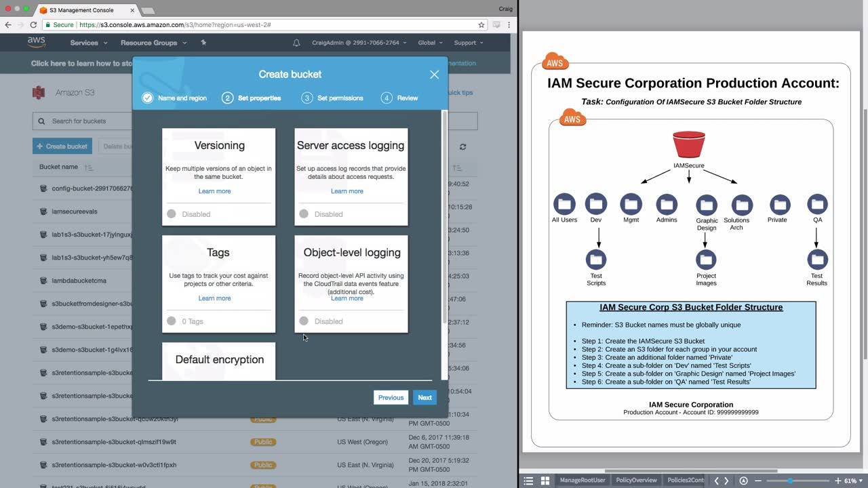
Task: Click the completed step 1 checkmark icon
Action: pyautogui.click(x=147, y=98)
